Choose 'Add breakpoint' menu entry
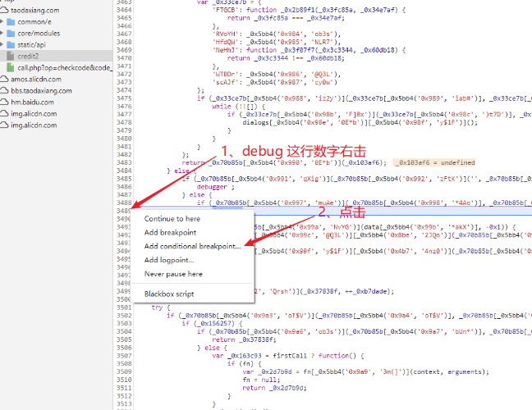The height and width of the screenshot is (410, 532). 170,232
